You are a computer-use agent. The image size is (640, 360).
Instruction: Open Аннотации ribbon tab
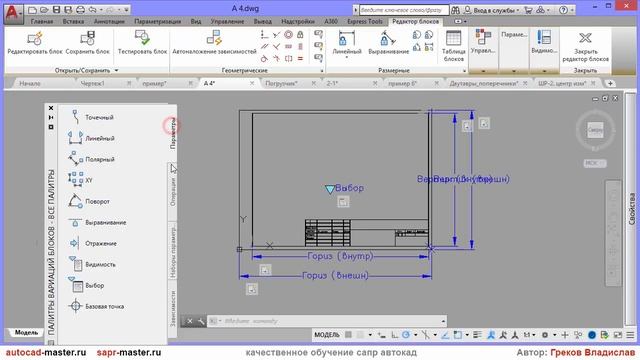[x=109, y=21]
